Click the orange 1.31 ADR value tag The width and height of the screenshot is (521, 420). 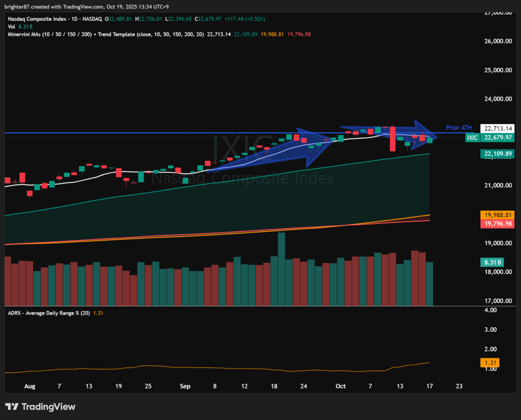click(x=491, y=363)
